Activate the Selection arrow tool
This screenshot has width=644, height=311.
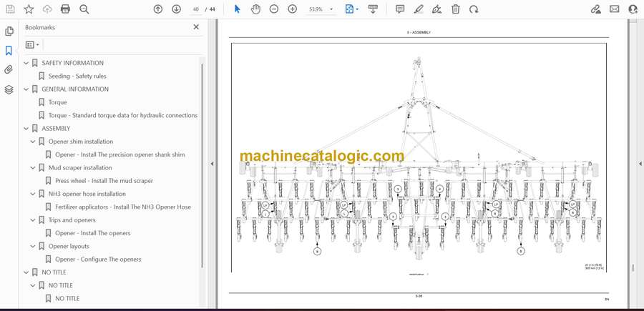pyautogui.click(x=237, y=9)
